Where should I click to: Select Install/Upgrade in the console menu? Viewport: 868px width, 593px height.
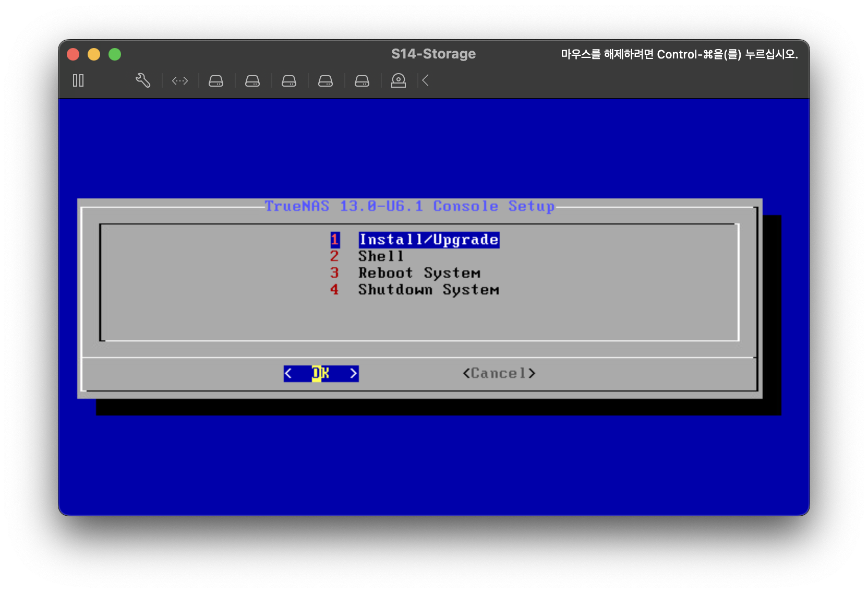[x=429, y=240]
